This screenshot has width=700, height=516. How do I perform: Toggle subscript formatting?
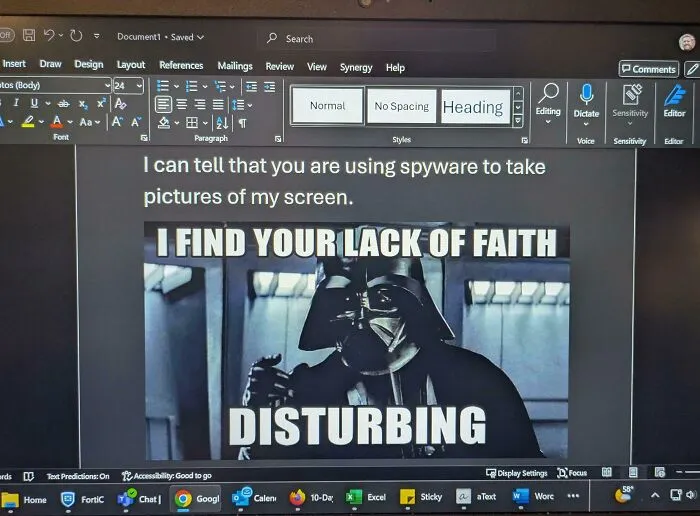point(83,104)
